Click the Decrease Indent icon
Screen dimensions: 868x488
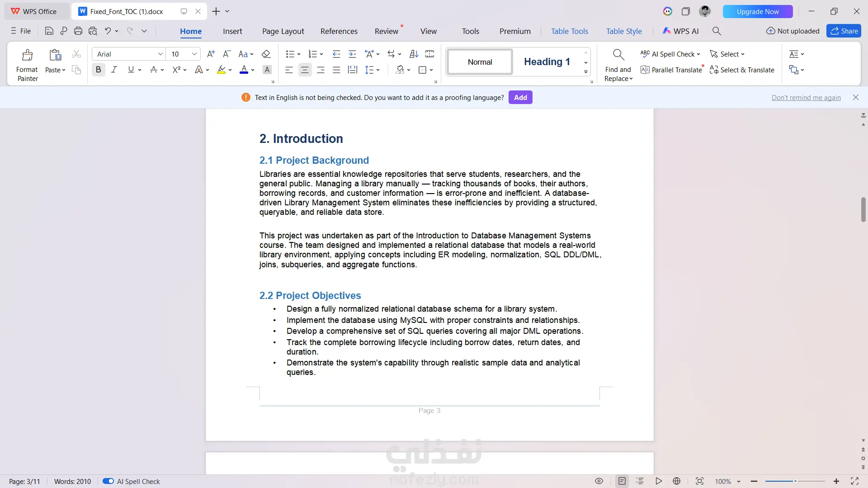coord(336,54)
